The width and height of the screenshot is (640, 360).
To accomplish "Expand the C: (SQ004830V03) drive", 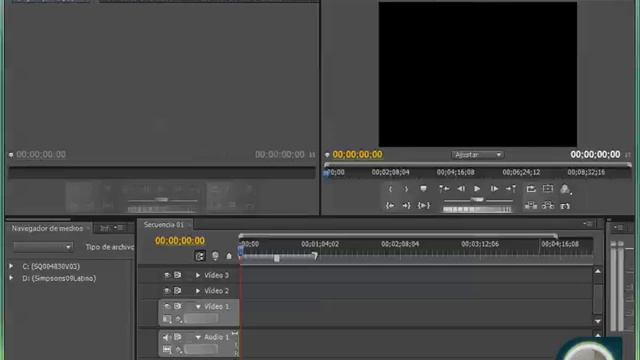I will coord(11,266).
